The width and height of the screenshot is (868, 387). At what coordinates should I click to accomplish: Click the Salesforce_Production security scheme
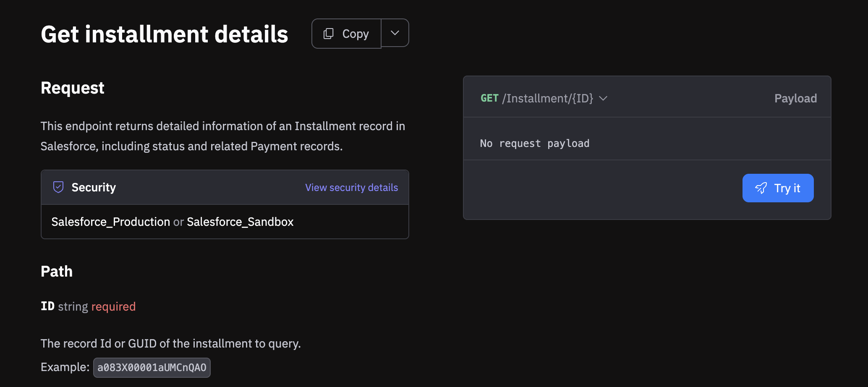111,222
